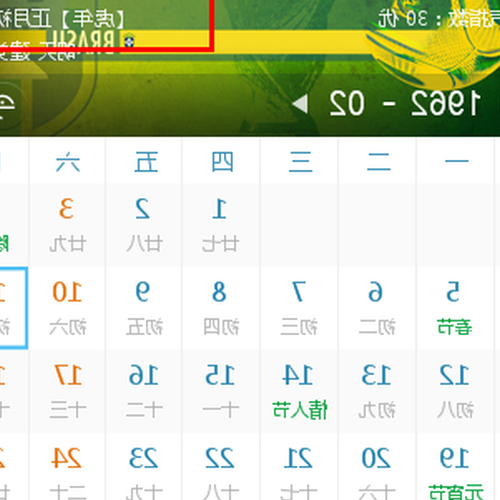The width and height of the screenshot is (500, 500).
Task: Select date 2 in the calendar
Action: [144, 224]
